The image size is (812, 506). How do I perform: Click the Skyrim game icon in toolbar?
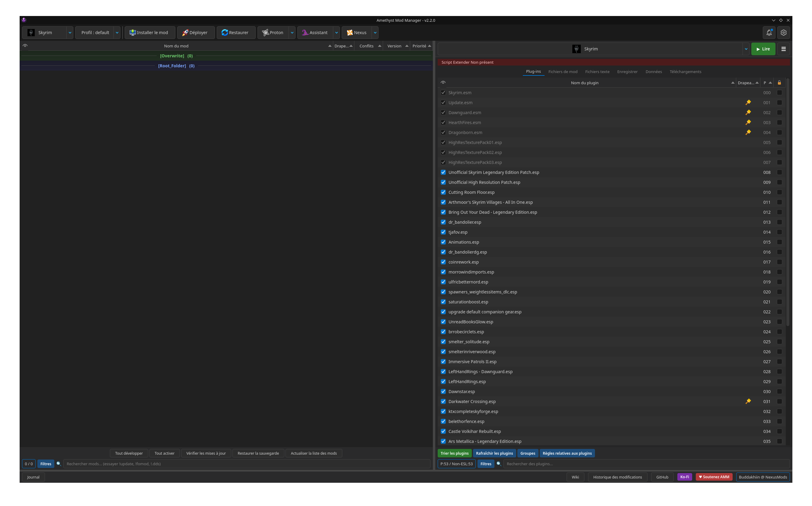[31, 33]
